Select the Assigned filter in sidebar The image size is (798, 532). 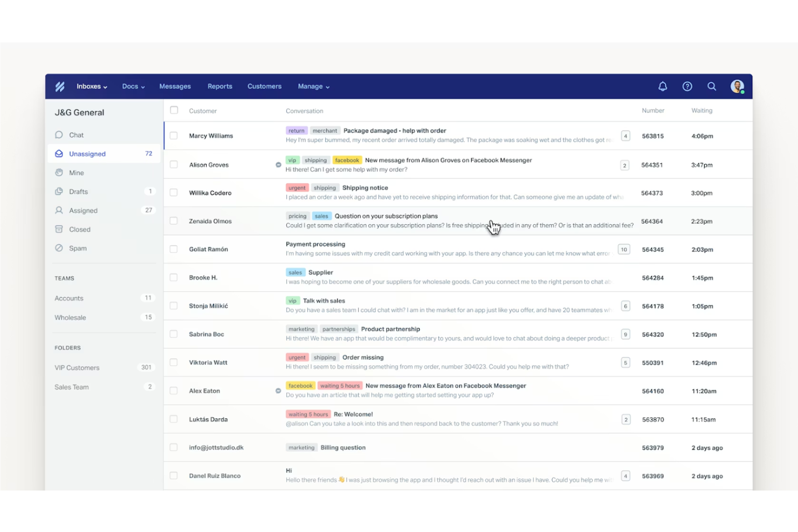[x=82, y=210]
